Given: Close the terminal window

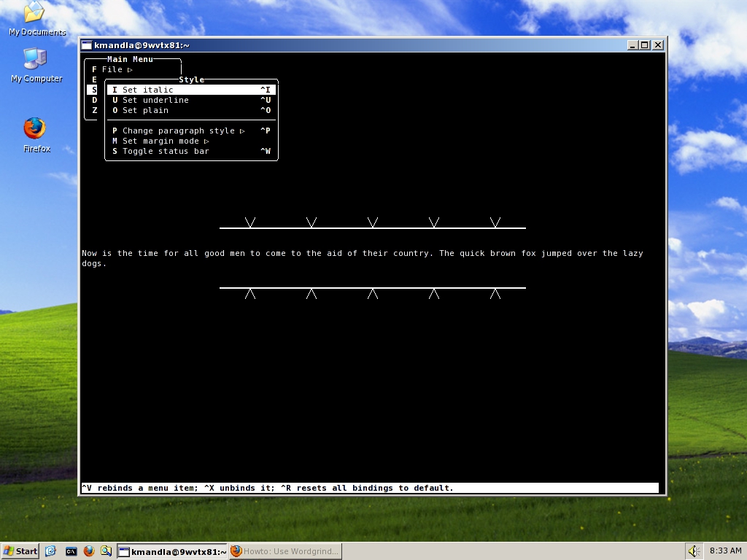Looking at the screenshot, I should tap(658, 45).
